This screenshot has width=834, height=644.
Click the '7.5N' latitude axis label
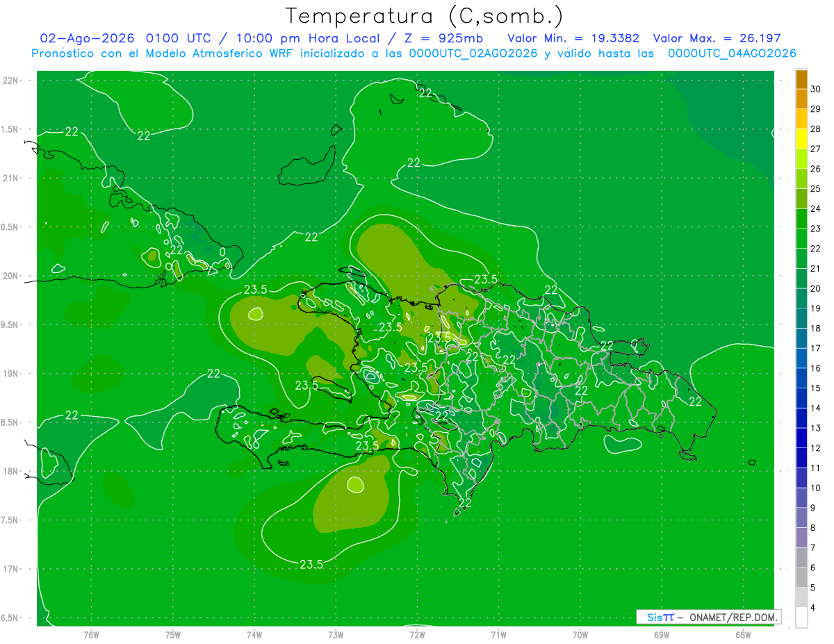pyautogui.click(x=9, y=520)
